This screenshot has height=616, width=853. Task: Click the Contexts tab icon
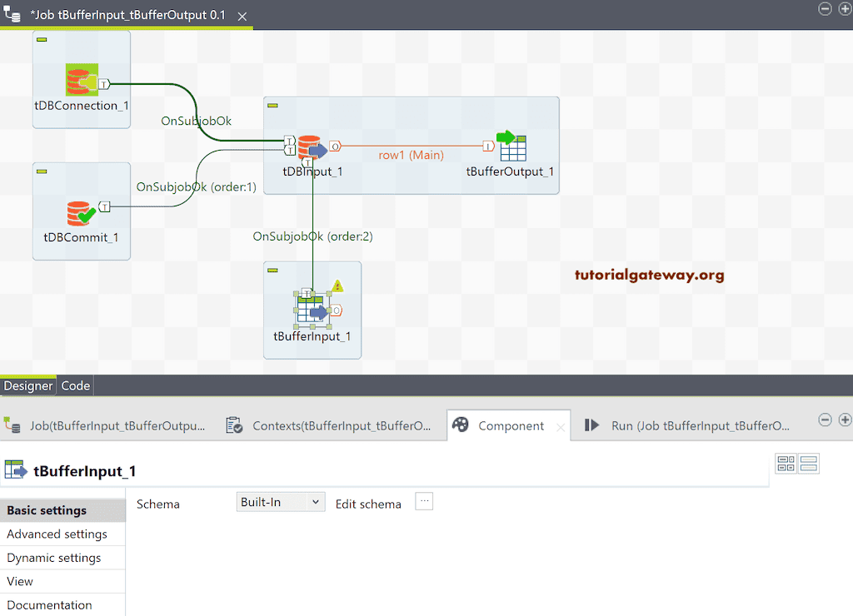[x=232, y=425]
